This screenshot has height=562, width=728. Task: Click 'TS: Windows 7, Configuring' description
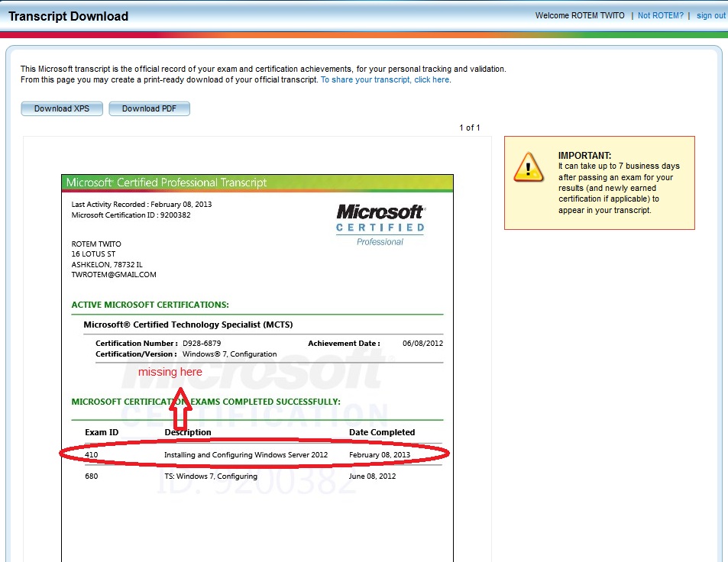[x=211, y=476]
